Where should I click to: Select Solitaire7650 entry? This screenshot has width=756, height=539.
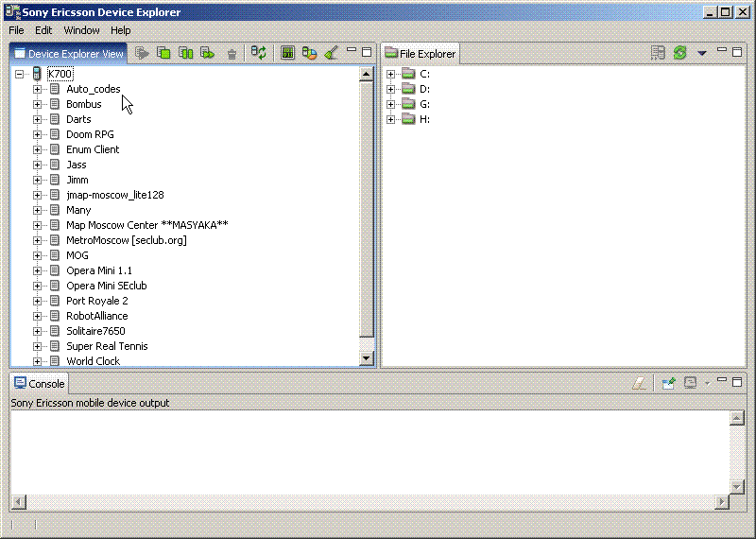95,331
